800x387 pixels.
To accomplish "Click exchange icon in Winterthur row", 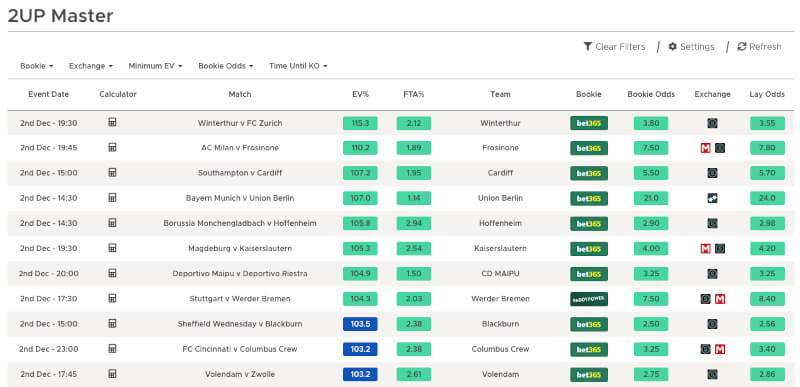I will [713, 123].
